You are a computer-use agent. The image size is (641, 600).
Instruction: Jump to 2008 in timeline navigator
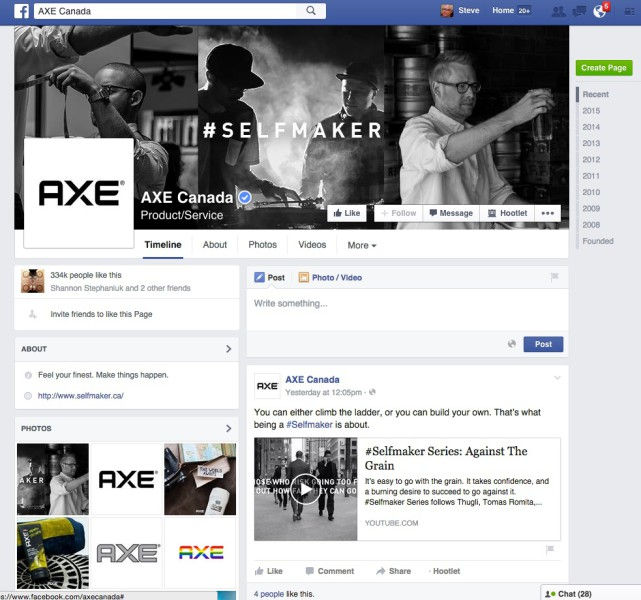[x=591, y=225]
